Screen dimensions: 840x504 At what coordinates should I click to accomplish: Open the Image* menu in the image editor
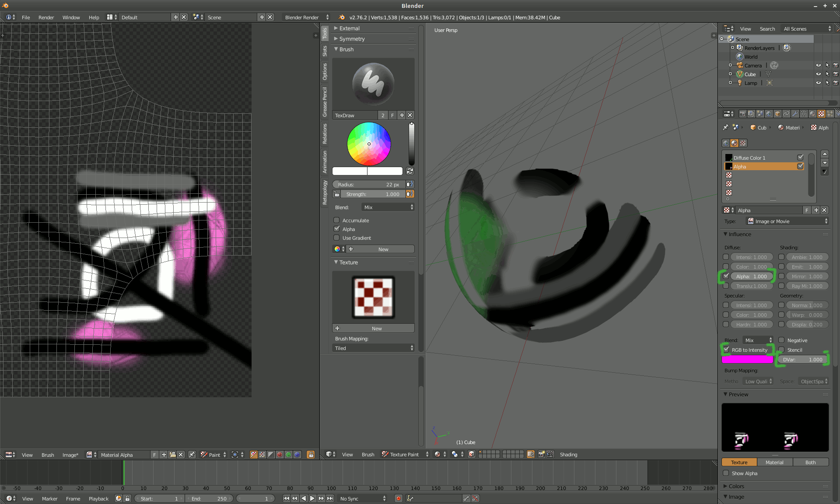70,455
